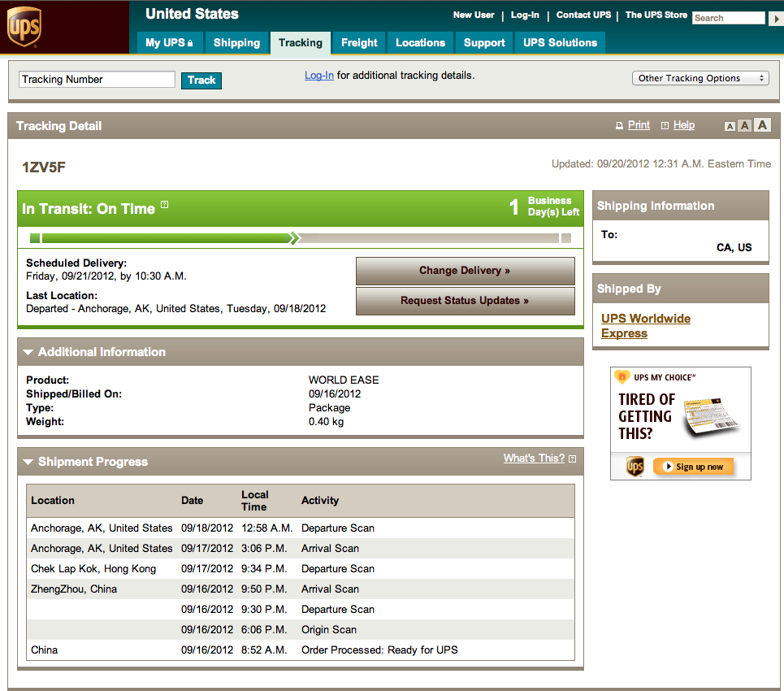
Task: Click the 0.40 kg weight value
Action: click(x=326, y=422)
